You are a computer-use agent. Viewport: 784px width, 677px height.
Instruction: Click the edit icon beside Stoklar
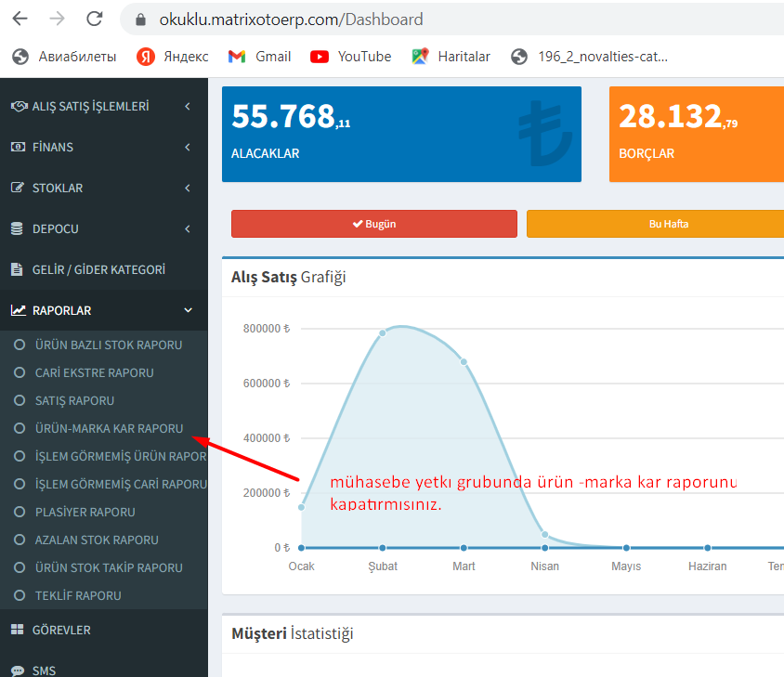(x=17, y=189)
